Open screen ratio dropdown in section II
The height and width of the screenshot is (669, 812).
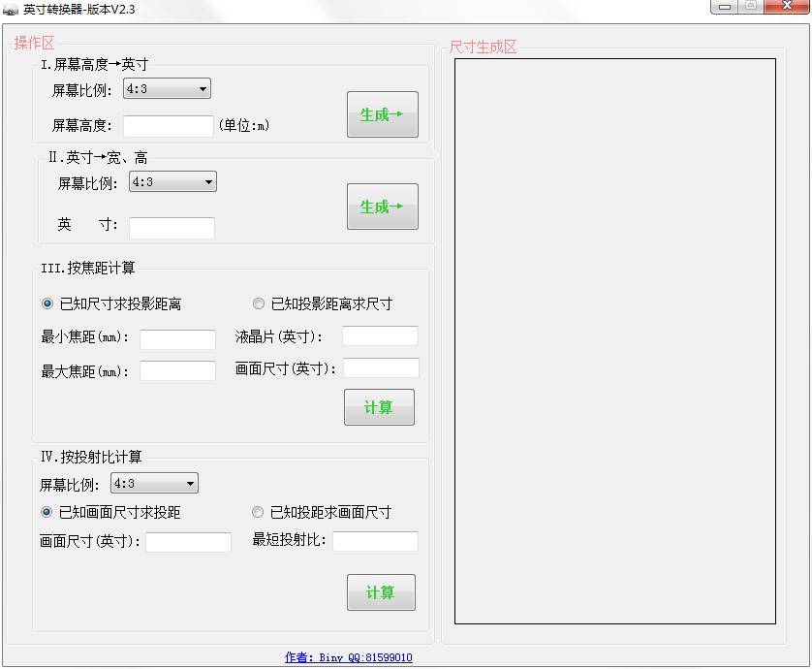172,182
